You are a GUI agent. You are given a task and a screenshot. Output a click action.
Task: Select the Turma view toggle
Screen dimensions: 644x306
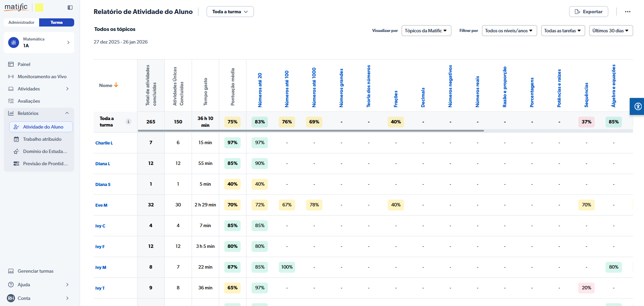pos(57,22)
